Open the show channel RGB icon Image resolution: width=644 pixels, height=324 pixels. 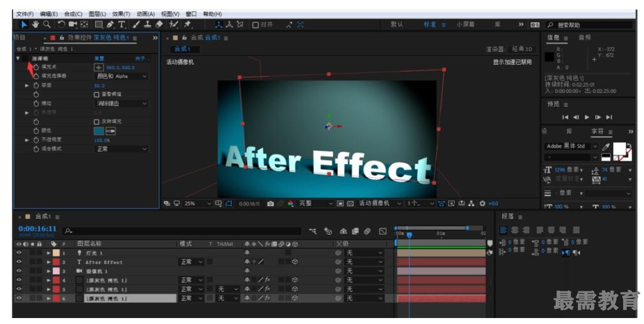(x=291, y=204)
